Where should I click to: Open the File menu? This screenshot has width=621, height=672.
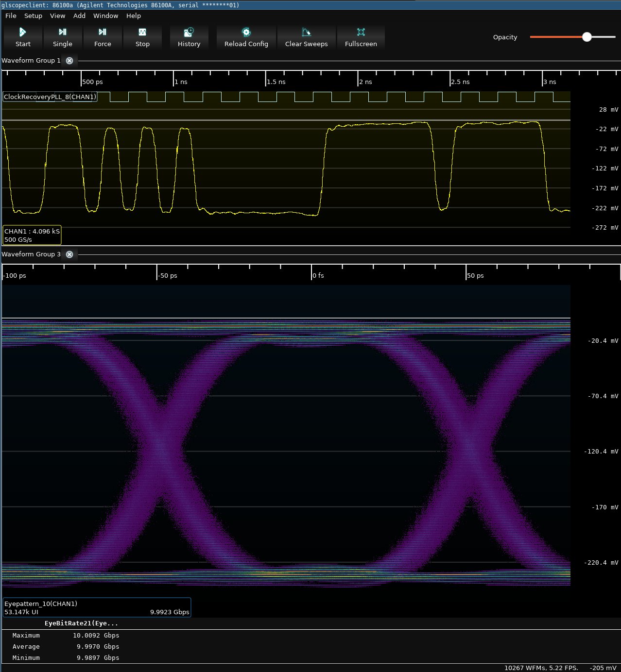coord(11,16)
